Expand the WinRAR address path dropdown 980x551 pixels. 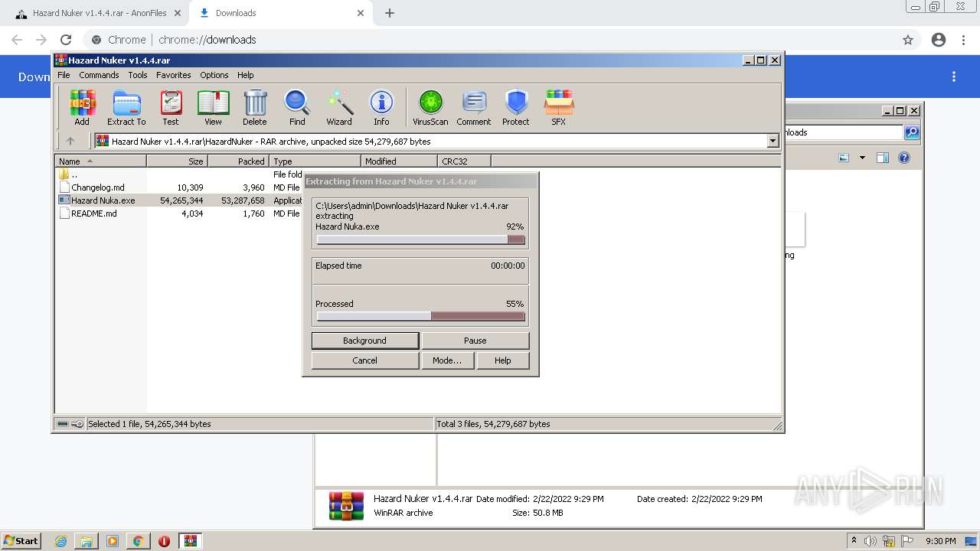coord(773,141)
